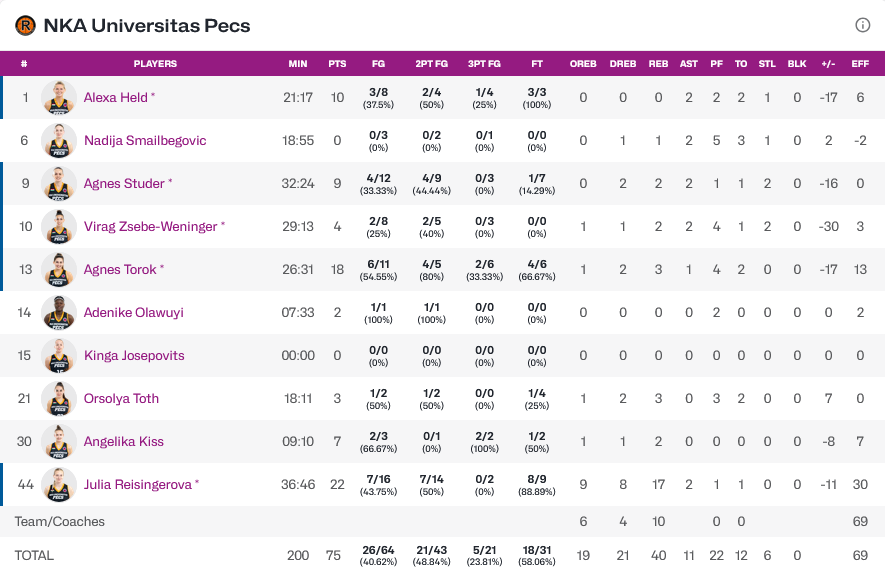View Orsolya Toth's player profile
Screen dimensions: 885x571
coord(121,399)
